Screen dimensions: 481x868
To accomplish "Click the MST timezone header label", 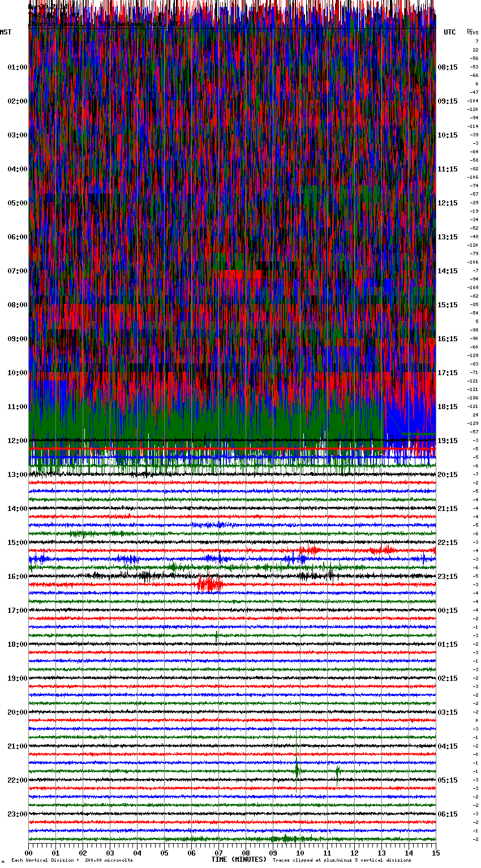I will coord(6,32).
